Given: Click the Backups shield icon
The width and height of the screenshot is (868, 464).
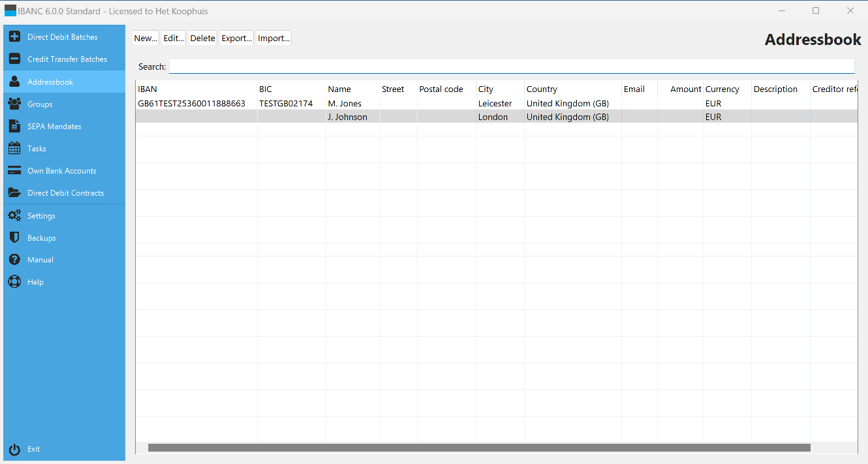Looking at the screenshot, I should click(x=14, y=238).
